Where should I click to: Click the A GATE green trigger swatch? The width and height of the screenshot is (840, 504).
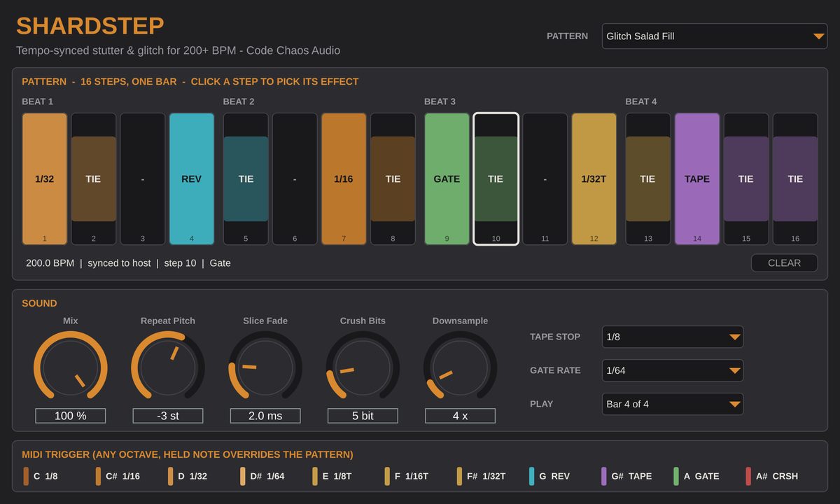coord(676,476)
